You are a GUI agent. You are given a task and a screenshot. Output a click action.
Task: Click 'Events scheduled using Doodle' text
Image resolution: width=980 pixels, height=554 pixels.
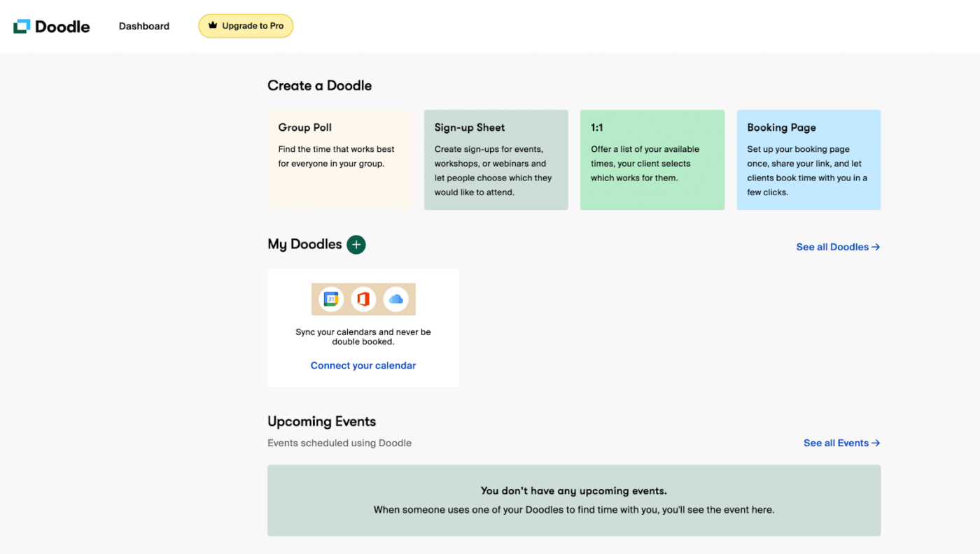pos(339,443)
